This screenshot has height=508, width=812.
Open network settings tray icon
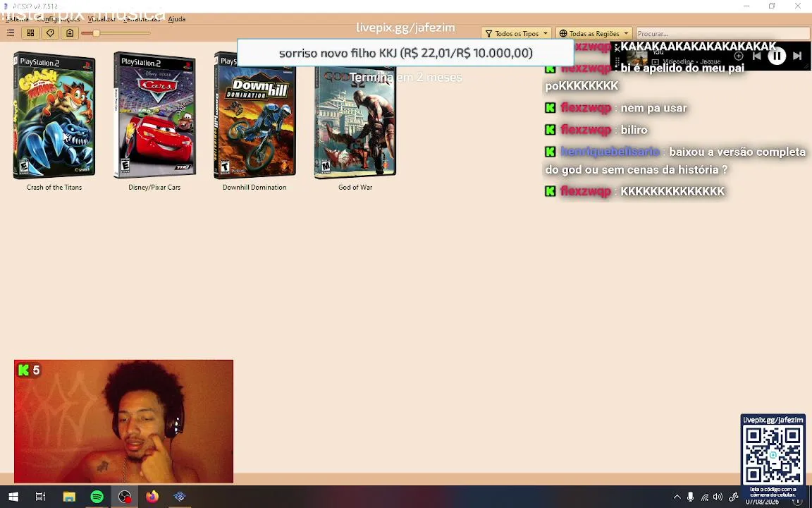tap(704, 497)
